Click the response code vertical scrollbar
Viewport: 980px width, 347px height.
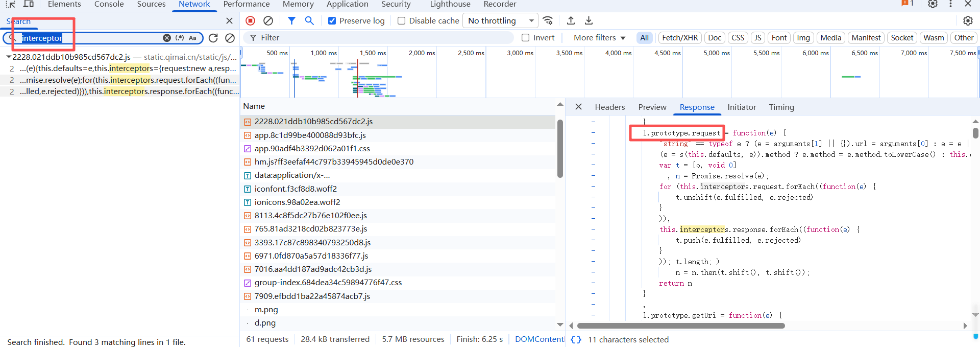click(x=975, y=133)
